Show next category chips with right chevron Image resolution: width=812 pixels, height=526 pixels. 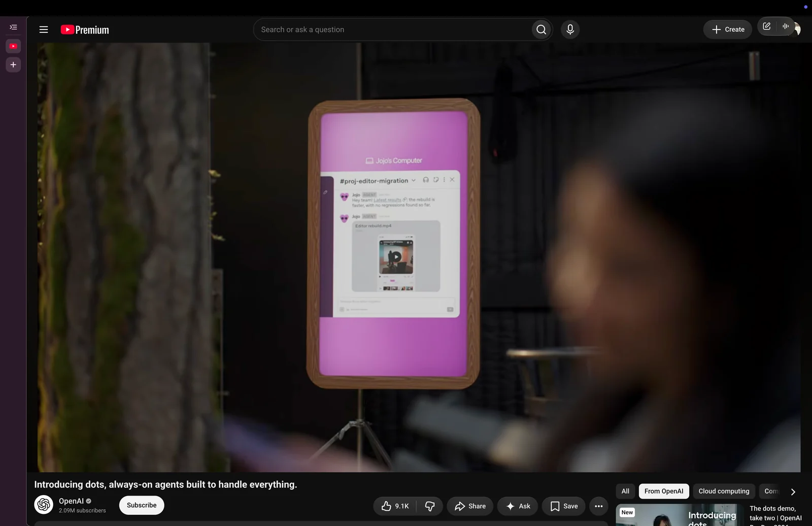(793, 491)
